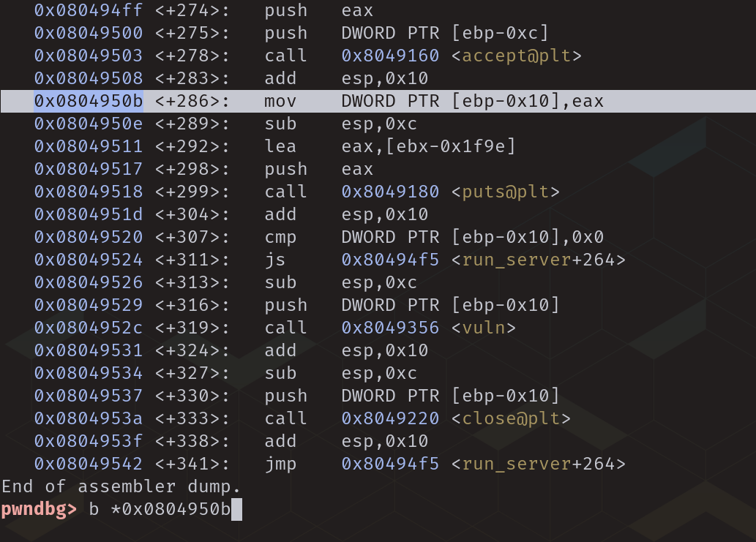Click the highlighted address 0x0804950b in the disassembly
The height and width of the screenshot is (542, 756).
88,101
